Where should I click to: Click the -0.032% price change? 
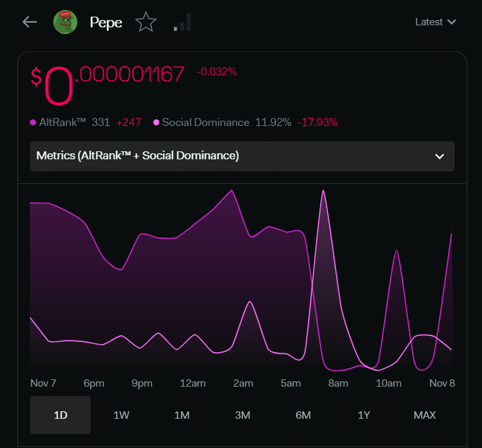point(217,72)
